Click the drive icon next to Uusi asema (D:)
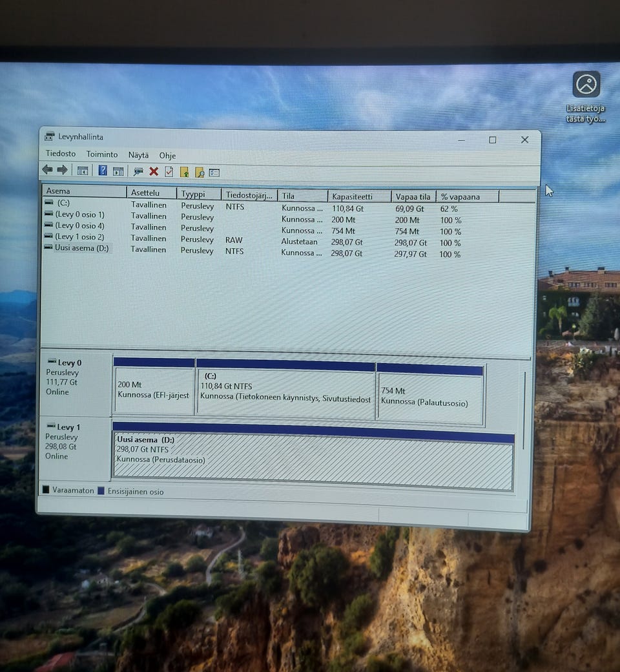620x672 pixels. tap(48, 247)
